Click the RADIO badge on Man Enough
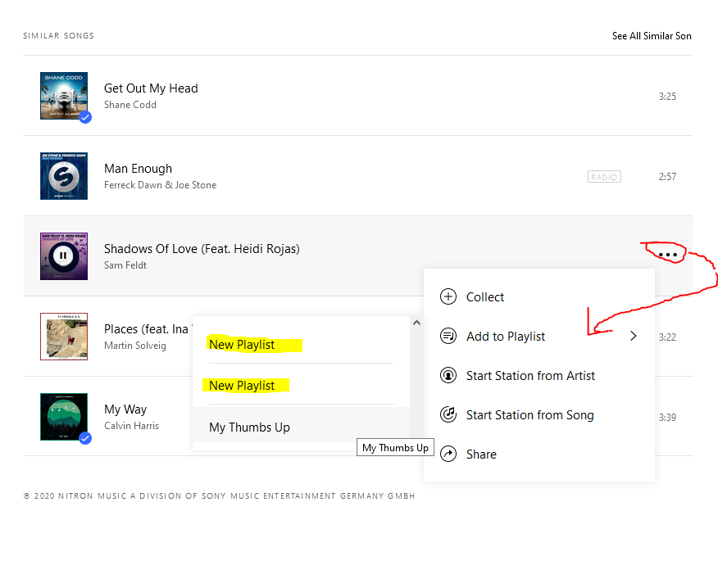718x588 pixels. coord(604,177)
